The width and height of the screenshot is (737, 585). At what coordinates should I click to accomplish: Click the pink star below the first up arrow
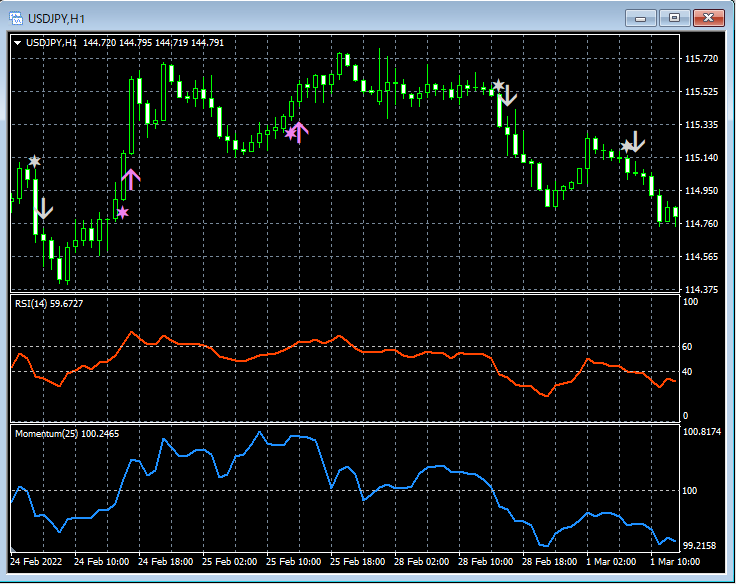tap(122, 212)
